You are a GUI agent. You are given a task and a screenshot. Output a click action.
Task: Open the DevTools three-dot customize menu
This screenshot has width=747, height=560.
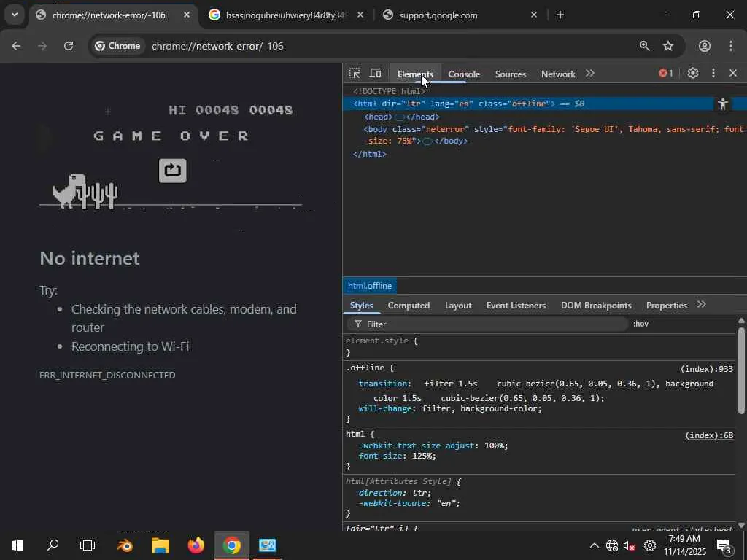[x=713, y=73]
